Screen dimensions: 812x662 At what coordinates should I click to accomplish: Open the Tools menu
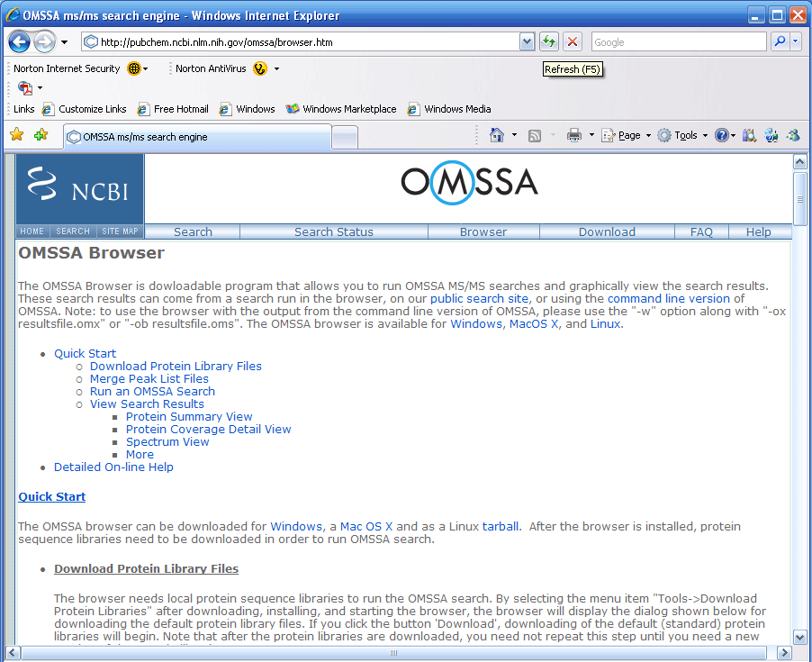(682, 135)
